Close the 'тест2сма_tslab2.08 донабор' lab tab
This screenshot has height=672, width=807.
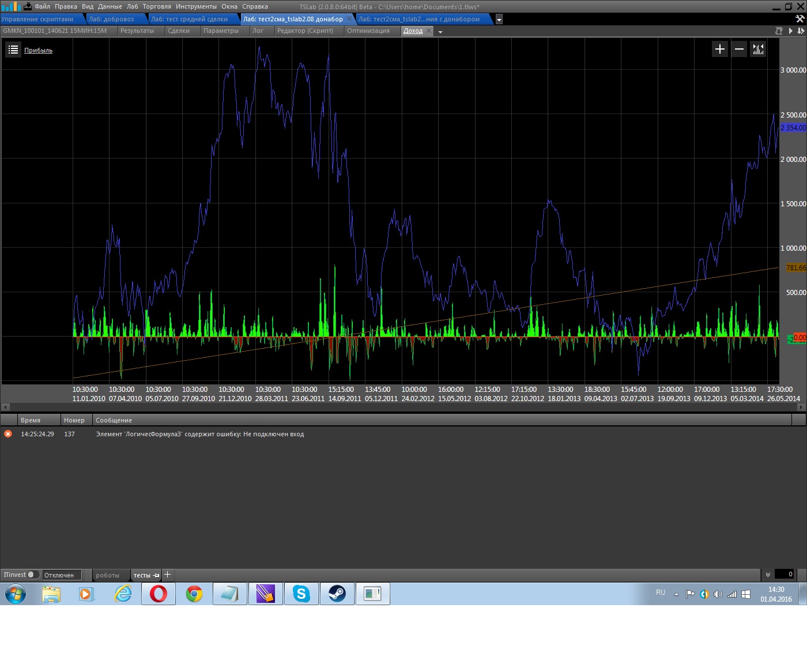[x=349, y=19]
